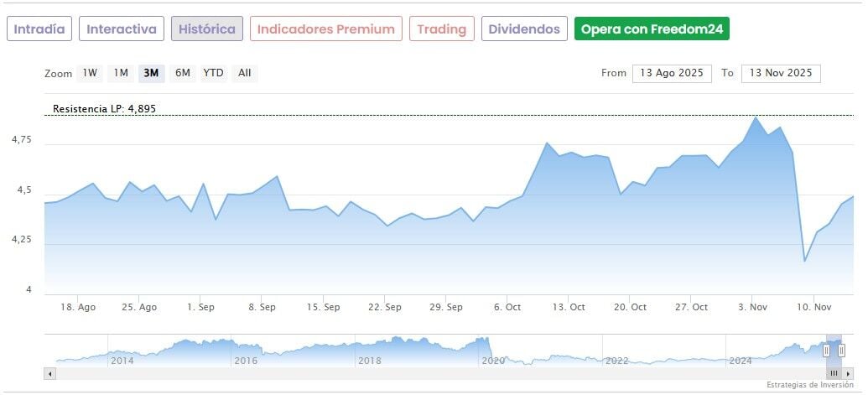View the Dividendos tab
This screenshot has height=395, width=868.
pyautogui.click(x=524, y=29)
